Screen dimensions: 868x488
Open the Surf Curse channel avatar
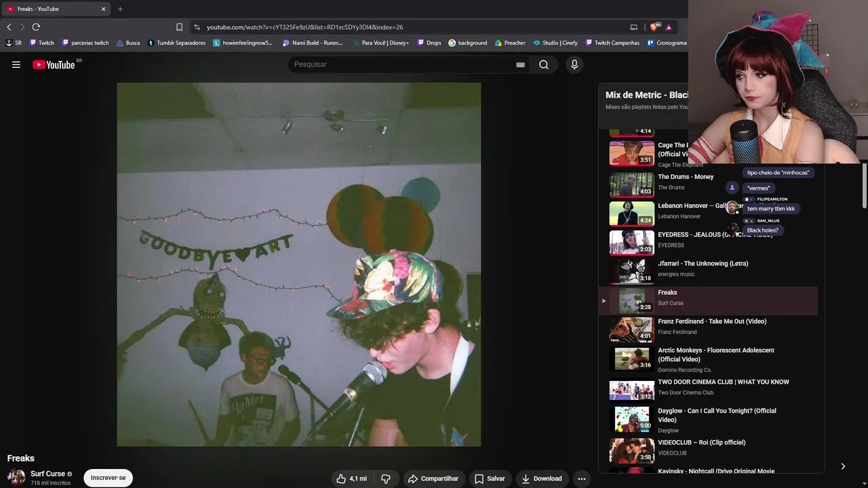(x=16, y=477)
